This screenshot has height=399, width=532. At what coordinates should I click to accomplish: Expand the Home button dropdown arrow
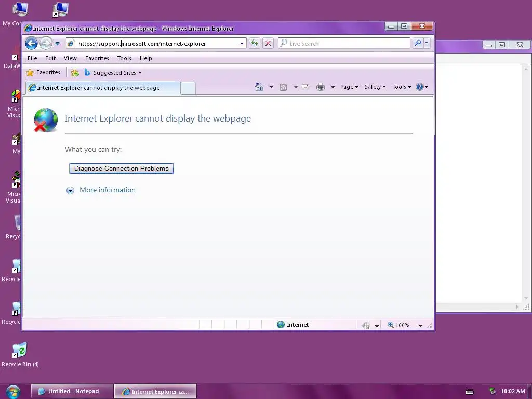pyautogui.click(x=271, y=87)
